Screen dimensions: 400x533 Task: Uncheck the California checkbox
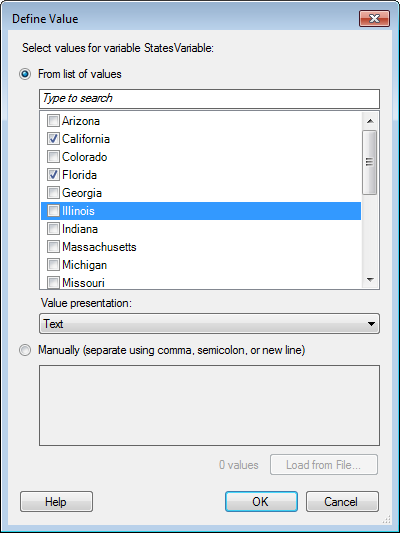coord(53,139)
